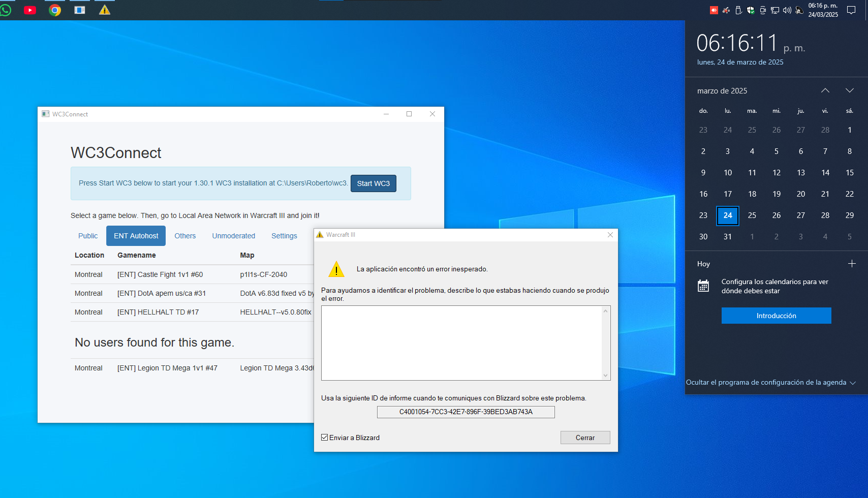Click the safely remove USB hardware tray icon
868x498 pixels.
tap(738, 10)
